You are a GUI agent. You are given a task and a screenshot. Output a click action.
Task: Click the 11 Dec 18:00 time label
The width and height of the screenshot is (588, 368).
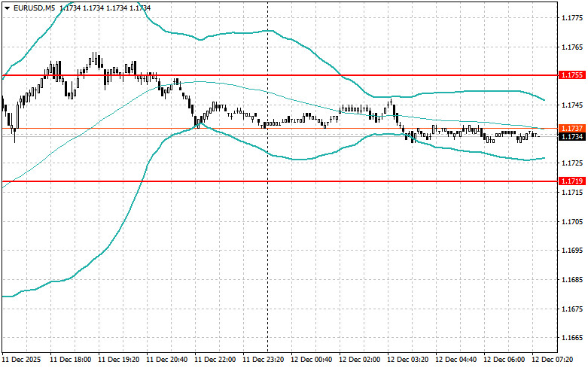pos(70,360)
